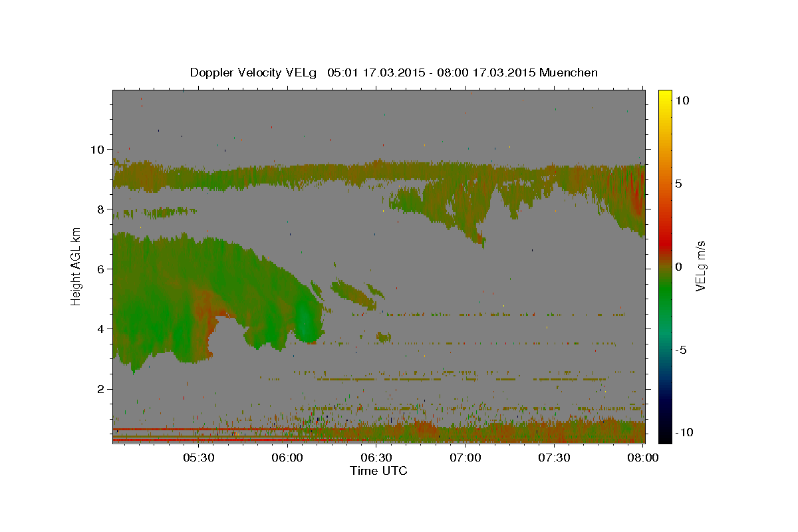The height and width of the screenshot is (532, 798).
Task: Click the 07:00 time tick label
Action: pos(465,458)
